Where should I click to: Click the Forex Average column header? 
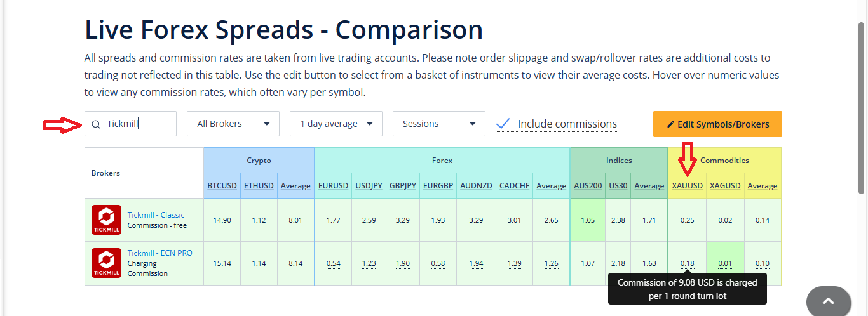tap(551, 186)
